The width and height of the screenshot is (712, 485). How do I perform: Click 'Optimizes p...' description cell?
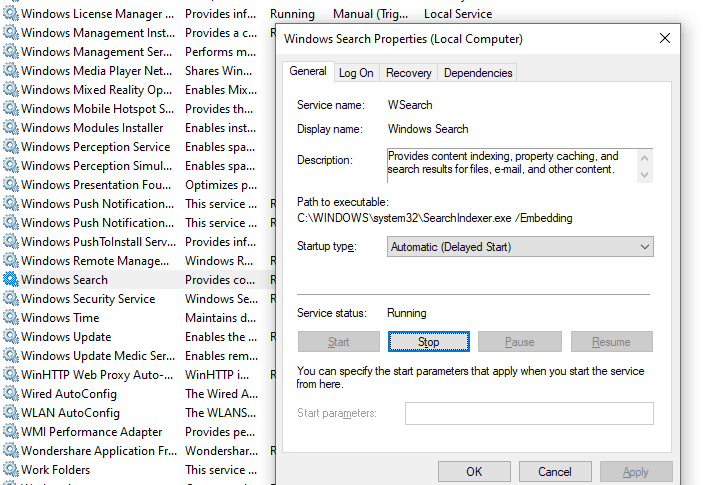pyautogui.click(x=221, y=185)
